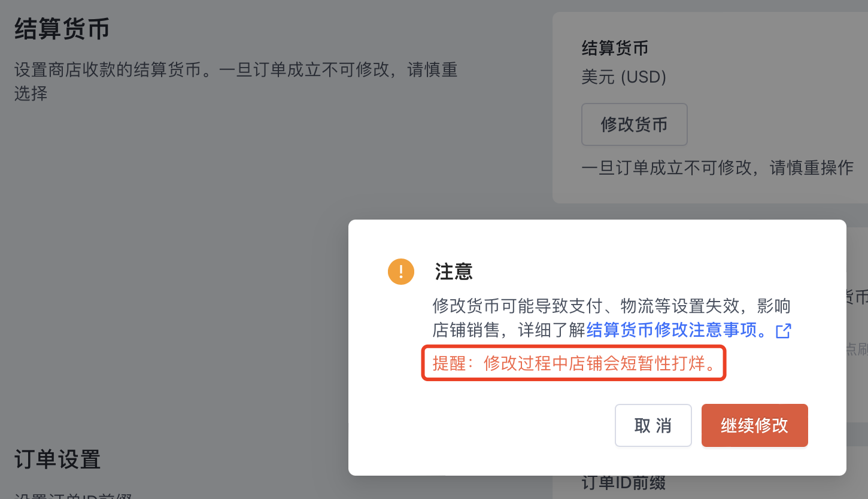Click the 订单ID前缀 label
This screenshot has height=499, width=868.
point(623,482)
